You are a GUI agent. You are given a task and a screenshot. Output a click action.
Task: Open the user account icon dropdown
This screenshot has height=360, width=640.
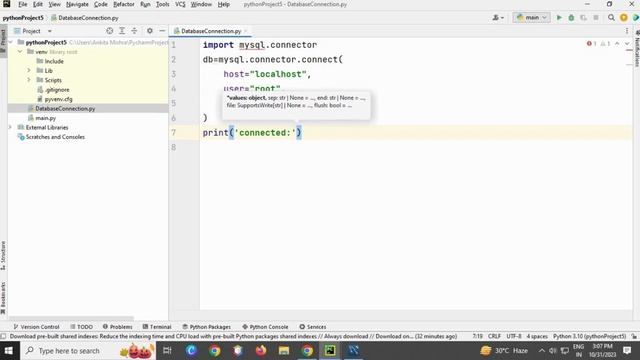click(x=498, y=18)
